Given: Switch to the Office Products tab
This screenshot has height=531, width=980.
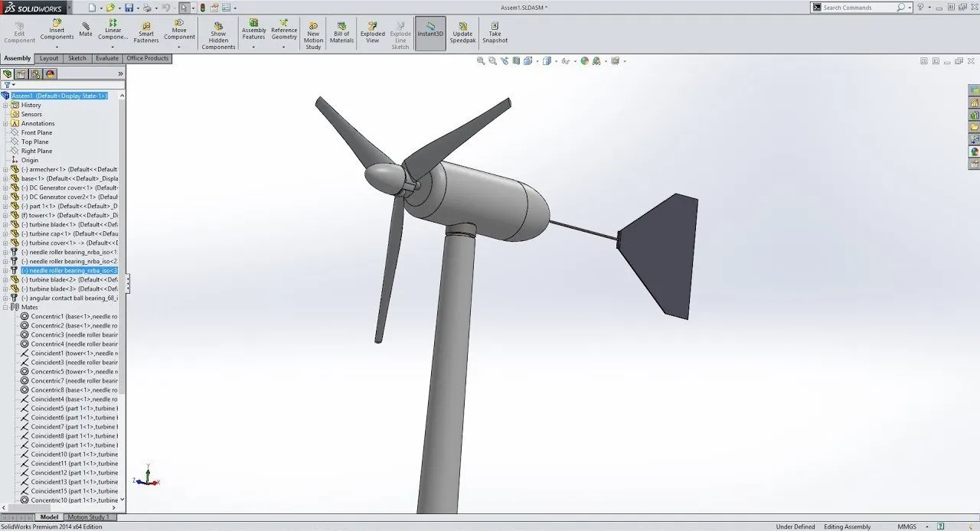Looking at the screenshot, I should (x=148, y=58).
